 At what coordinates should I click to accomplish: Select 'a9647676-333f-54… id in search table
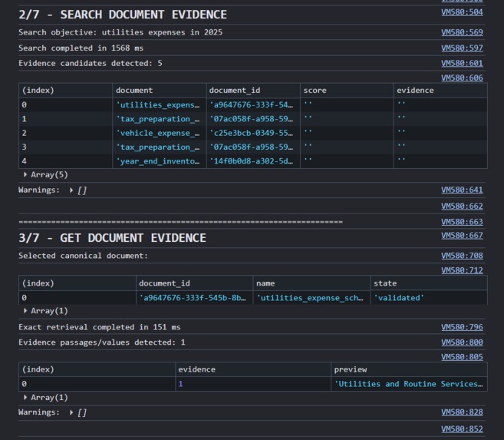[x=253, y=105]
